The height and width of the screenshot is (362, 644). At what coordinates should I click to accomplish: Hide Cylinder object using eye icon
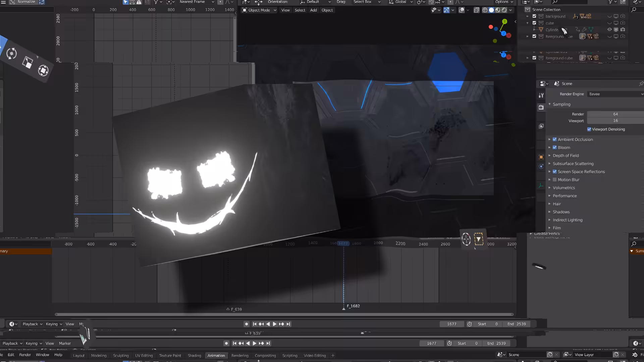pyautogui.click(x=609, y=29)
